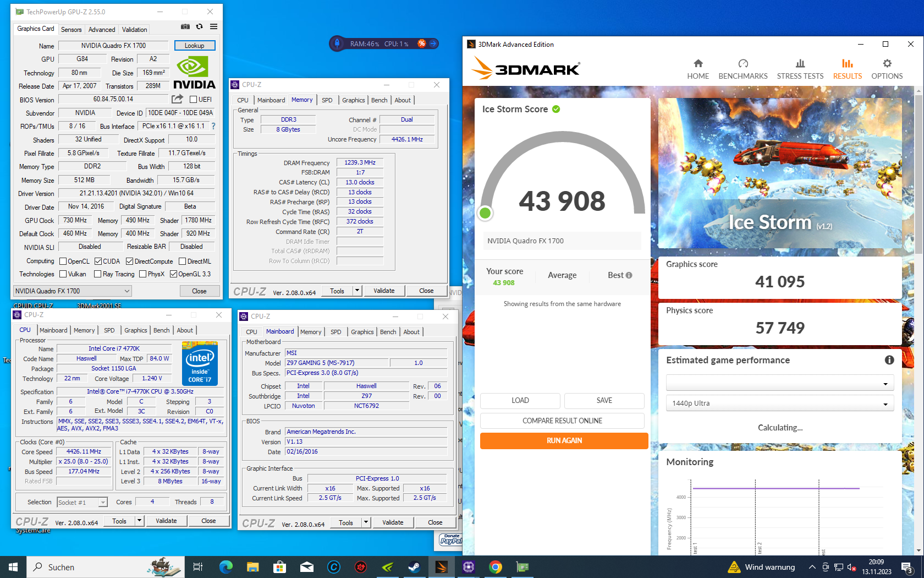Click the LOAD button in 3DMark

[520, 400]
